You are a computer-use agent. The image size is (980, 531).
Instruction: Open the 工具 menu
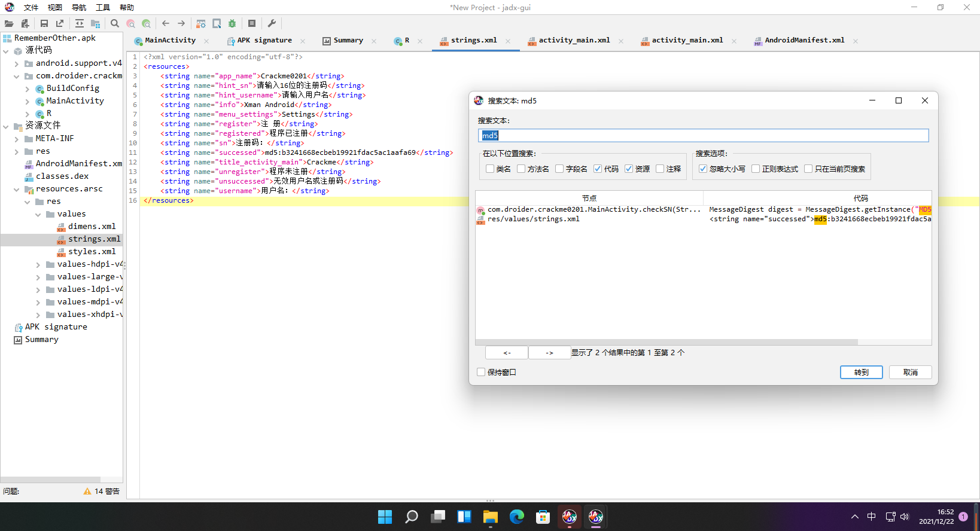click(103, 8)
